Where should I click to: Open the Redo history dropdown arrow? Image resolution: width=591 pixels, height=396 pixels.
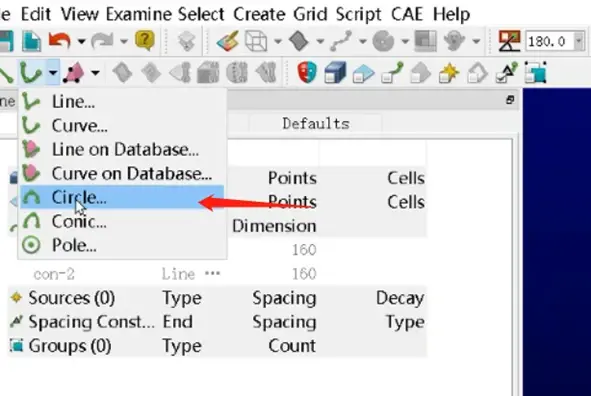click(x=124, y=41)
